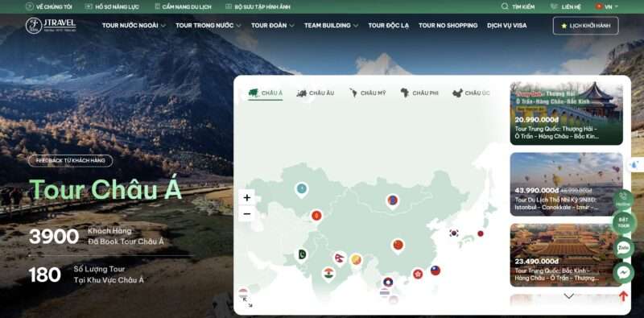The height and width of the screenshot is (318, 644).
Task: Open Thổ Nhĩ Kỳ tour card 43.990.000đ
Action: [x=567, y=184]
